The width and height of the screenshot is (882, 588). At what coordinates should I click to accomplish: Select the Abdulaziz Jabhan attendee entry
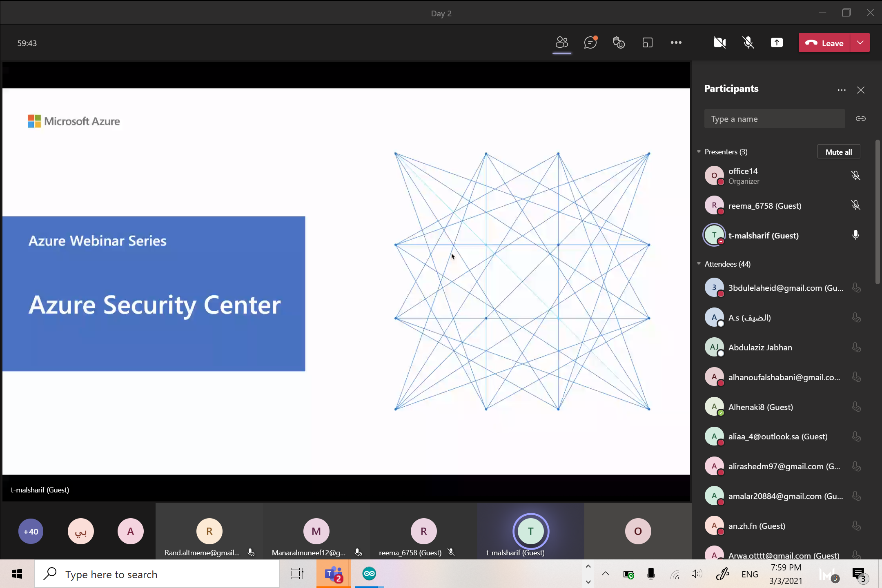760,347
